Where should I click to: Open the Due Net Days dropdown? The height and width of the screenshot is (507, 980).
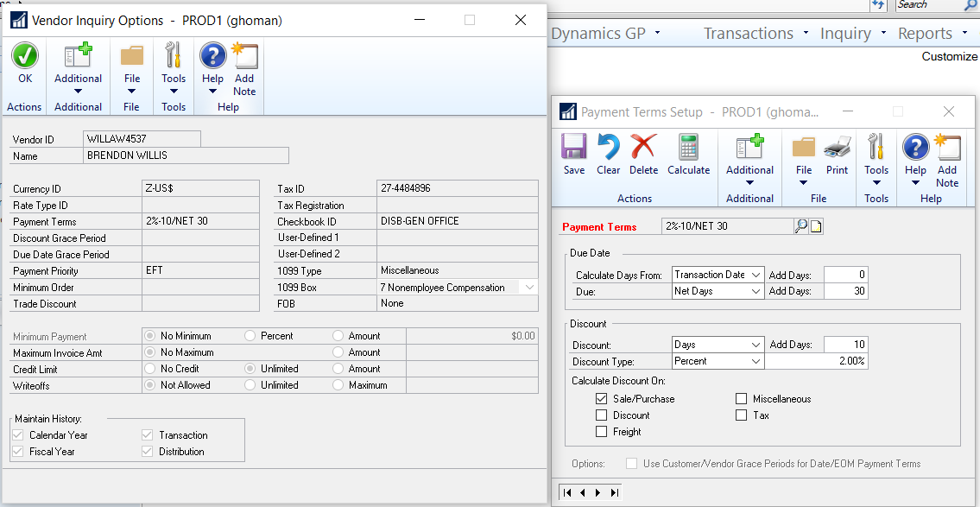[756, 291]
